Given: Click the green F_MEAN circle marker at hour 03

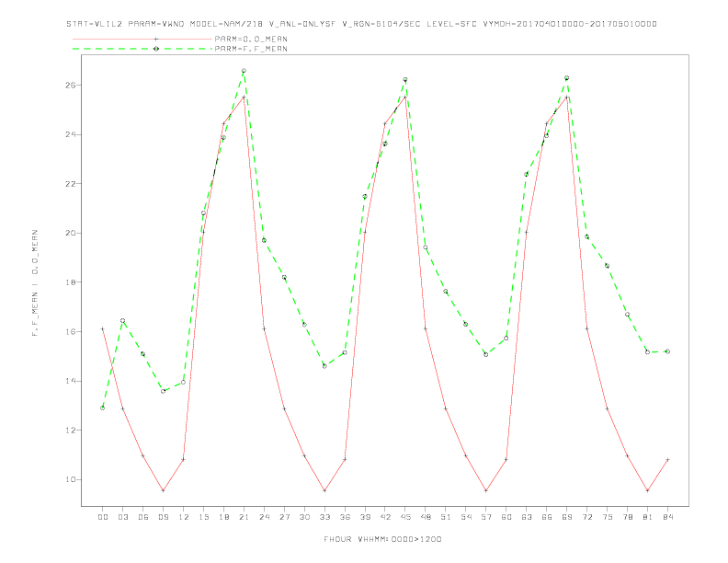Looking at the screenshot, I should [122, 320].
